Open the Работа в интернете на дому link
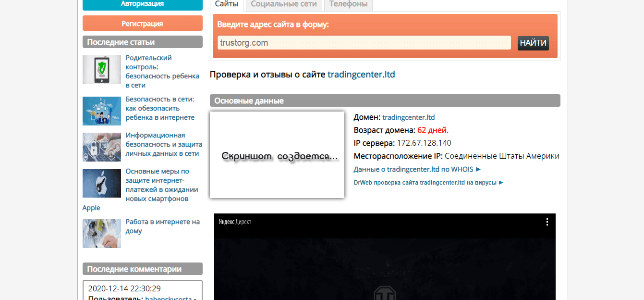 tap(162, 226)
